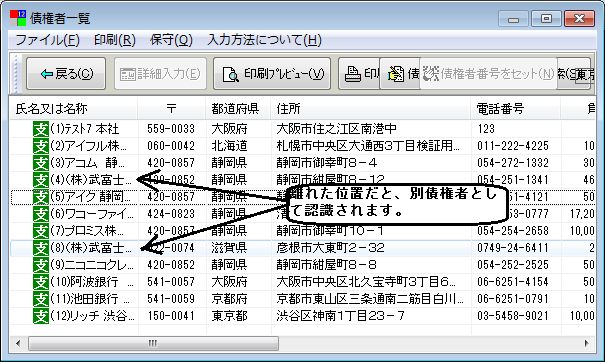The height and width of the screenshot is (362, 605).
Task: Click the green 支 icon for (5)アイク 静岡
Action: tap(41, 197)
